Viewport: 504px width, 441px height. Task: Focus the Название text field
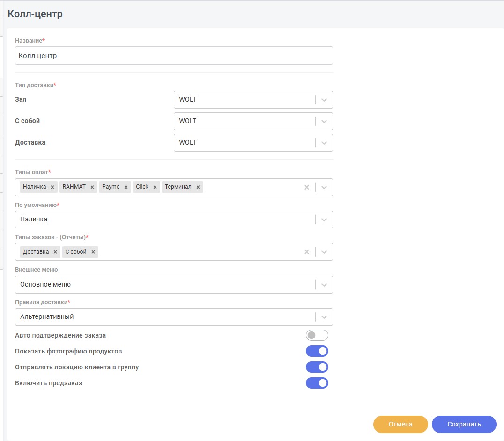tap(174, 56)
